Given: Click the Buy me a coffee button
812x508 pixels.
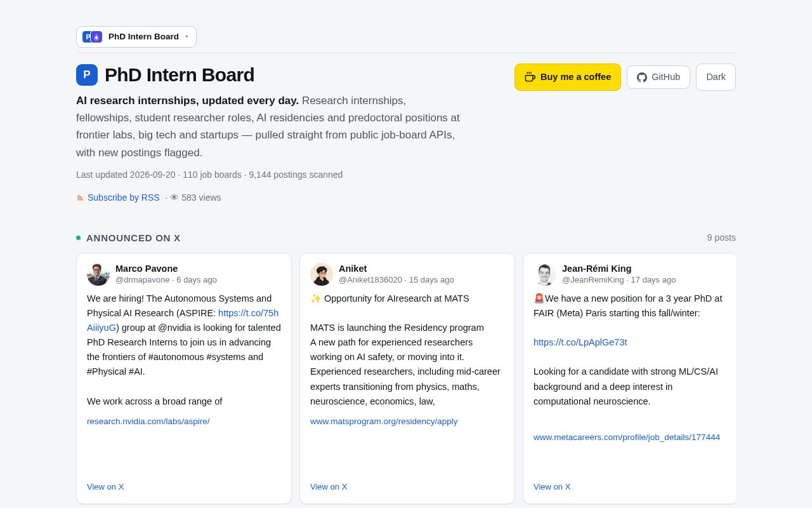Looking at the screenshot, I should coord(568,77).
